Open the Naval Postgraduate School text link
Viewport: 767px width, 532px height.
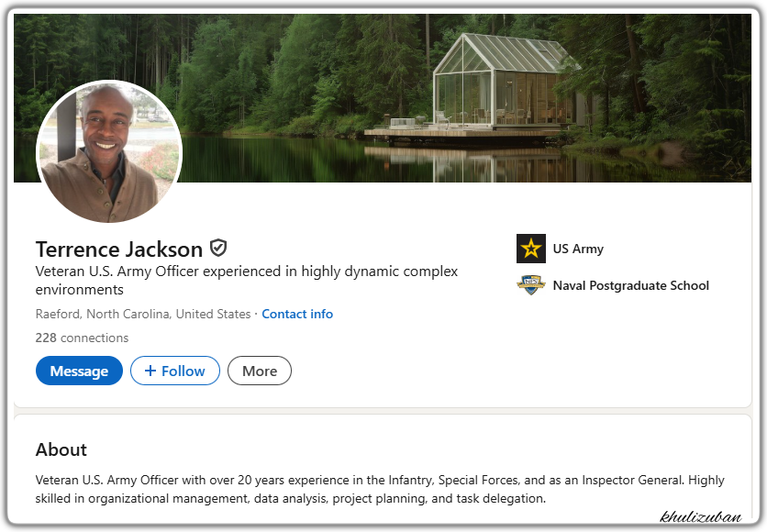(630, 285)
